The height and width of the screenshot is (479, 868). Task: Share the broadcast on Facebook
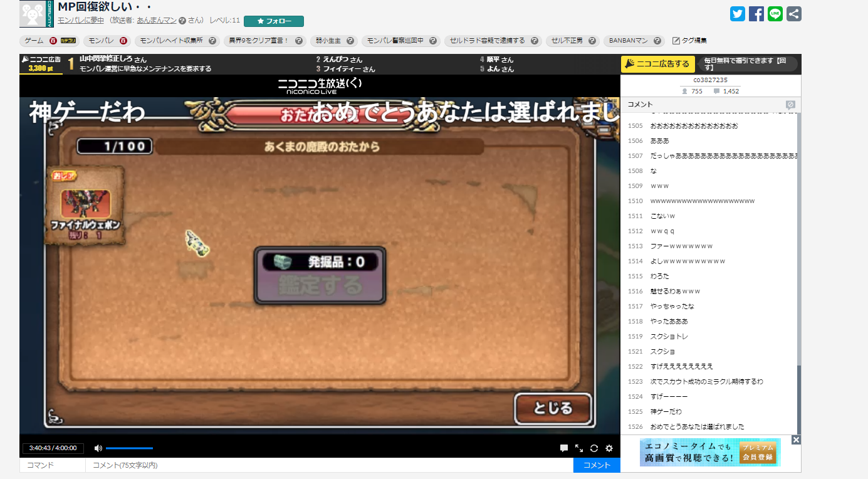[756, 14]
